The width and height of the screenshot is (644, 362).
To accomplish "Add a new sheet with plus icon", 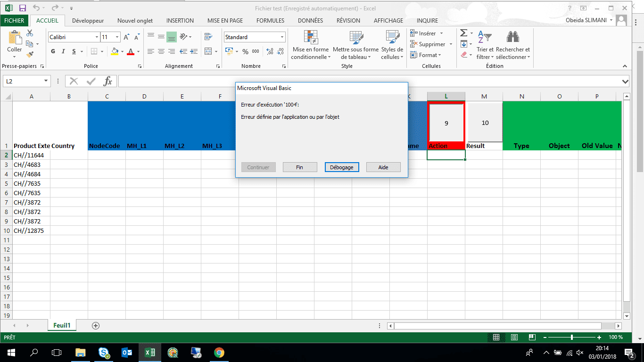I will pos(96,326).
